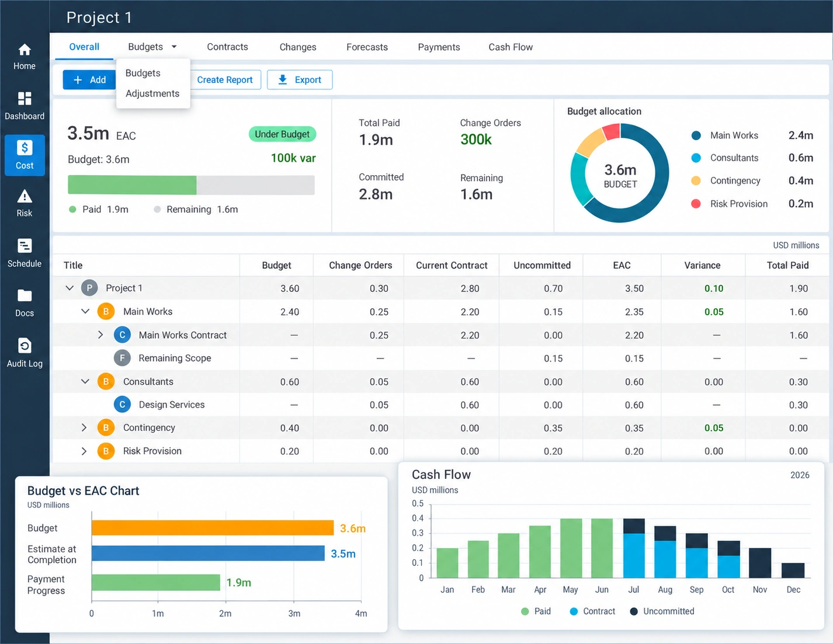
Task: Collapse the Consultants row
Action: [85, 381]
